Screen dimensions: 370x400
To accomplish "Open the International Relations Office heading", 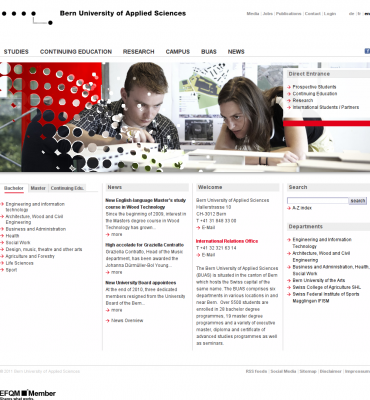I will tap(227, 241).
